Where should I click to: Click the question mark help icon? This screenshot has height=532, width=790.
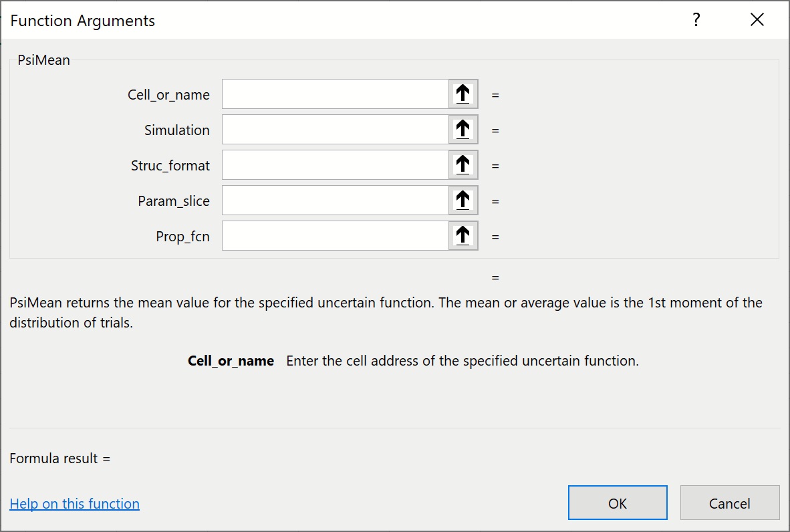(696, 20)
